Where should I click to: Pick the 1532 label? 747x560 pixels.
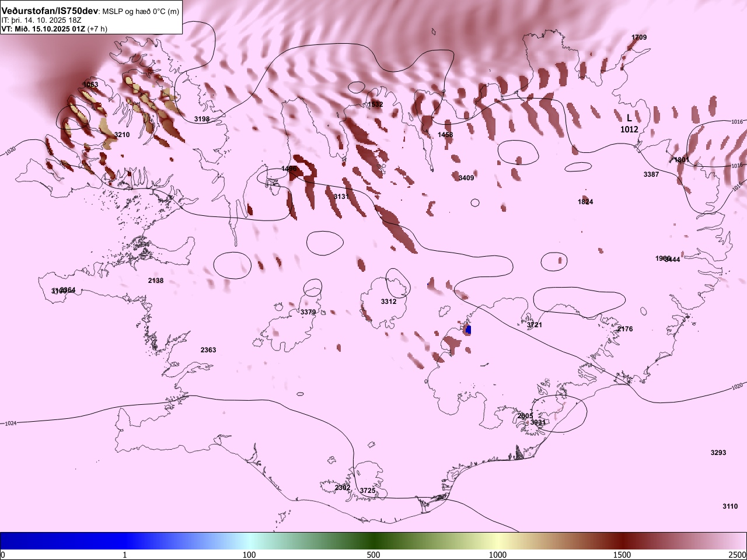coord(375,104)
